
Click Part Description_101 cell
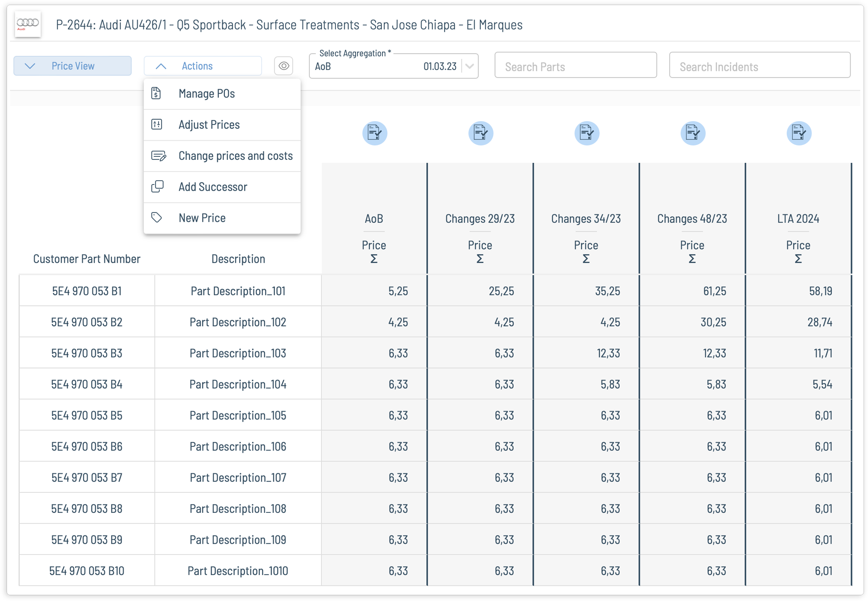point(238,291)
